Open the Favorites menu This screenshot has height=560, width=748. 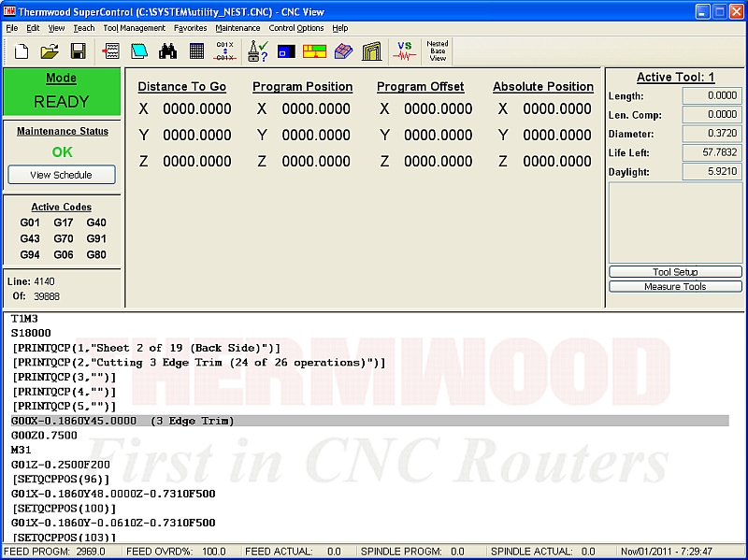pyautogui.click(x=191, y=28)
